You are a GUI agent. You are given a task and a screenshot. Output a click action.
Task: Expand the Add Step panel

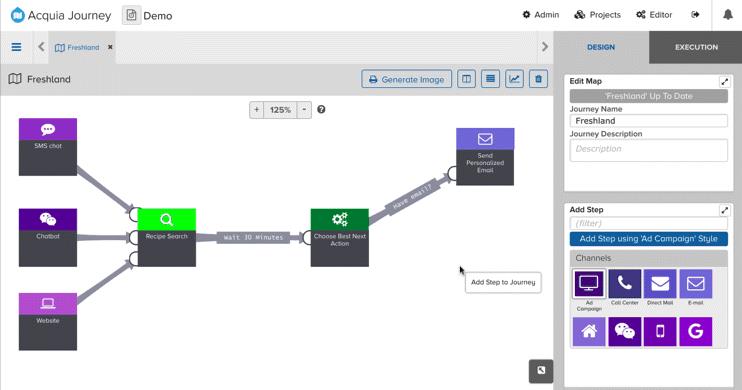click(x=724, y=210)
